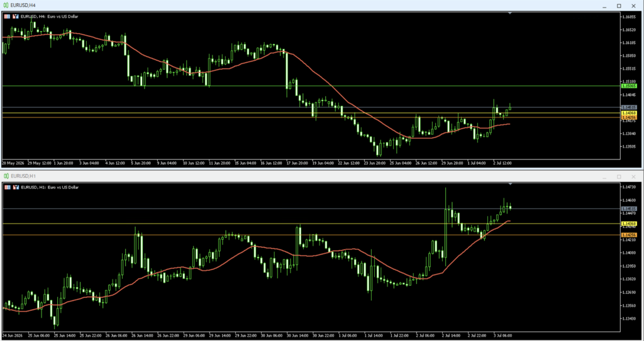Click the 1.16855 price scale value in H4 chart
This screenshot has width=644, height=341.
coord(629,17)
